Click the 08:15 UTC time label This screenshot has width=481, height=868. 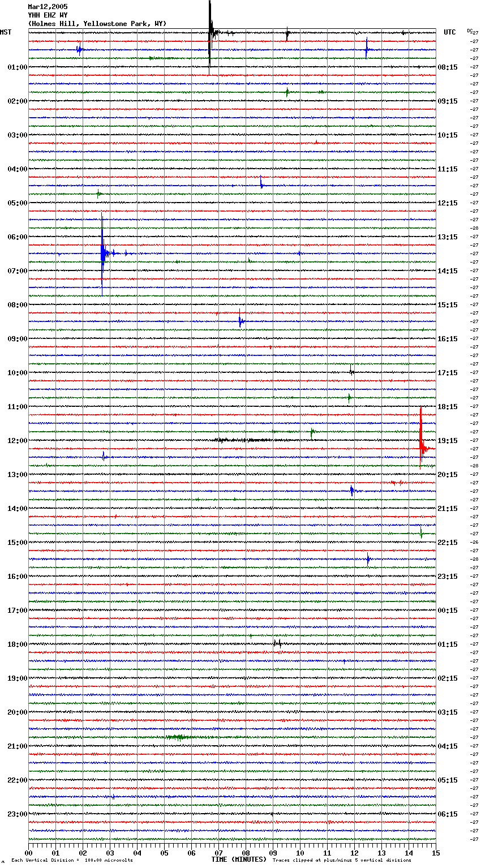[448, 67]
